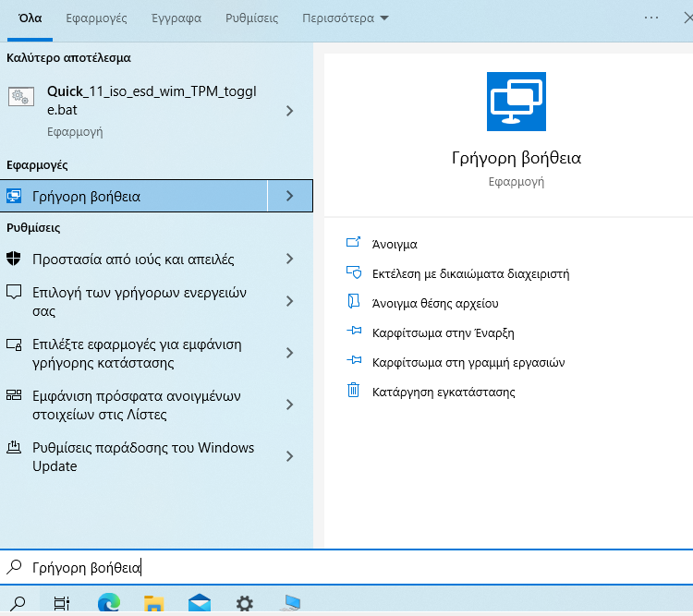Click the computer icon on the taskbar
The image size is (693, 616).
[x=292, y=603]
